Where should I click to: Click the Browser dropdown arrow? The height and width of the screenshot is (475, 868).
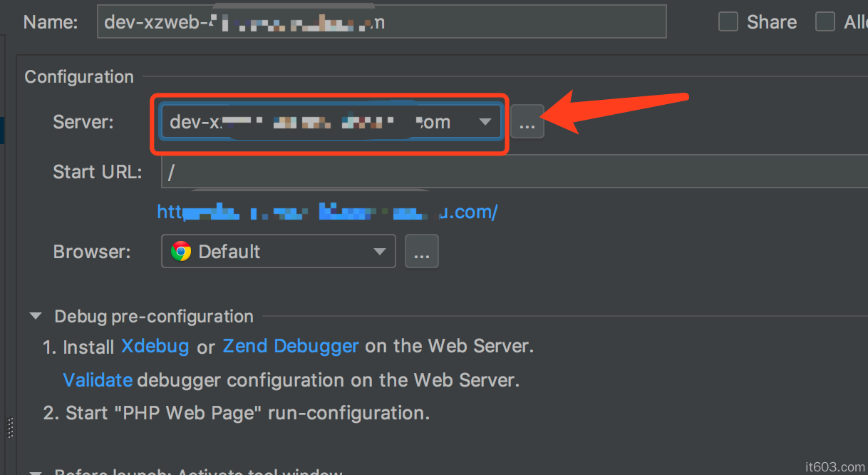pyautogui.click(x=380, y=252)
